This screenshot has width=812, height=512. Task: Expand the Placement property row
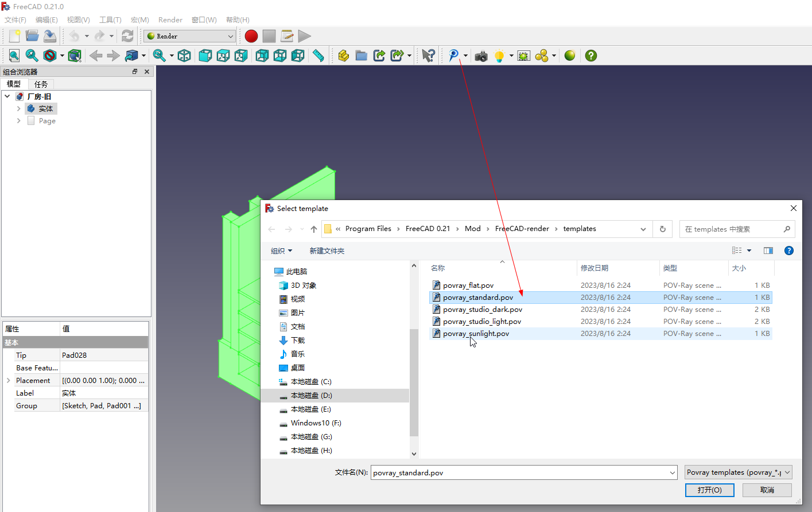(x=8, y=380)
